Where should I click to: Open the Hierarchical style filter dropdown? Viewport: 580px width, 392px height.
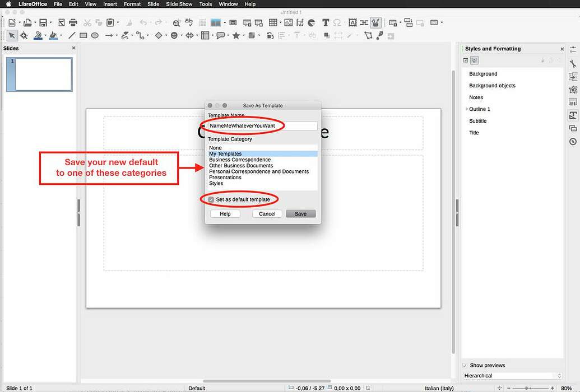(x=512, y=376)
